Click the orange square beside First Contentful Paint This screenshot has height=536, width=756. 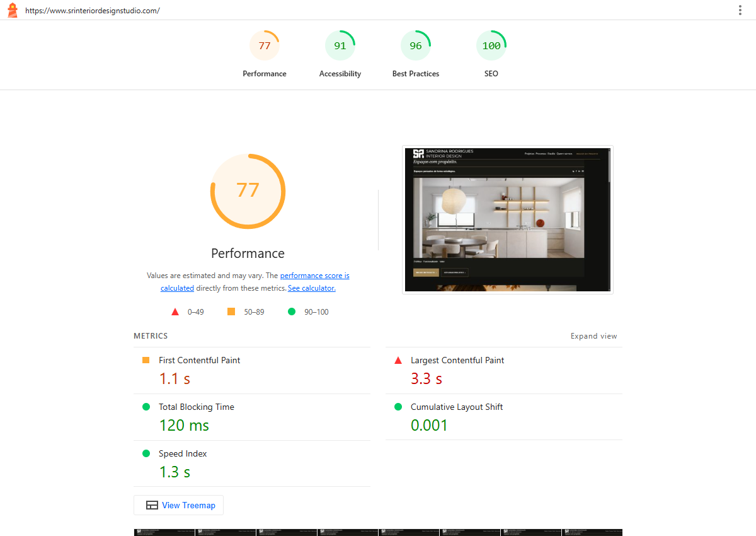(146, 360)
